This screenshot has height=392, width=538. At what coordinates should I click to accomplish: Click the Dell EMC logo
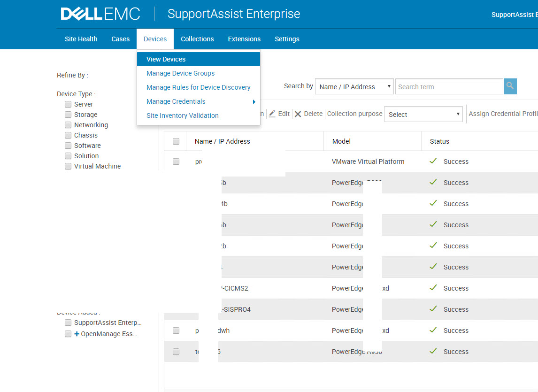pyautogui.click(x=100, y=14)
